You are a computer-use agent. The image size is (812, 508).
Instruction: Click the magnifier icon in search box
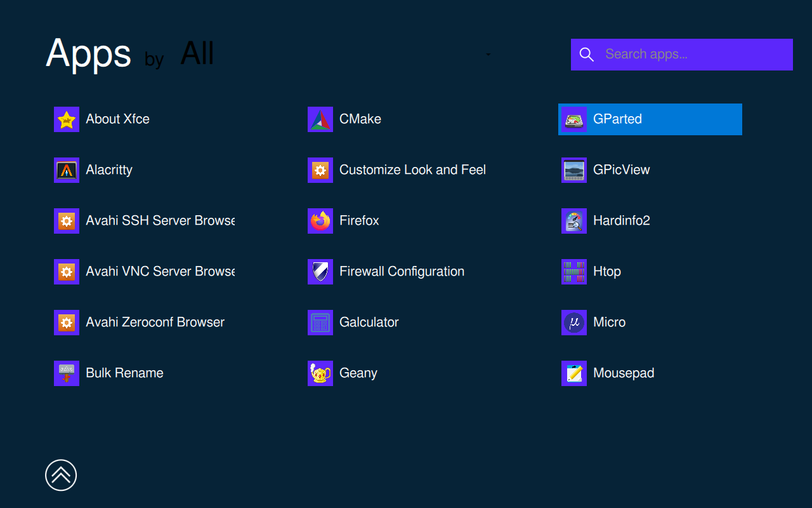587,55
